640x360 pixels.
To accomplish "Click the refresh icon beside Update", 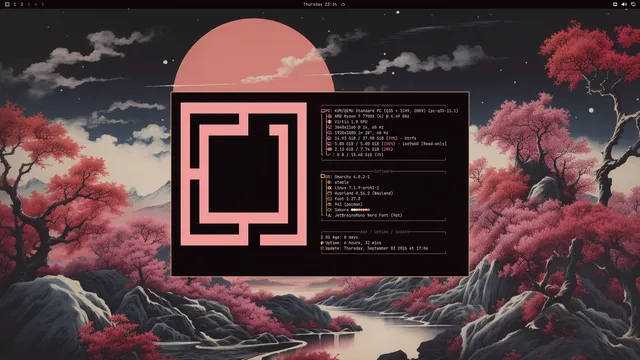I will (x=322, y=248).
